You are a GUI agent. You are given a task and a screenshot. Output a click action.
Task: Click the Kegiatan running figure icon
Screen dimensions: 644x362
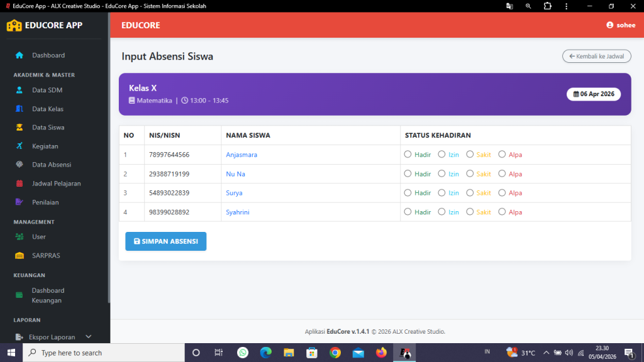coord(19,146)
